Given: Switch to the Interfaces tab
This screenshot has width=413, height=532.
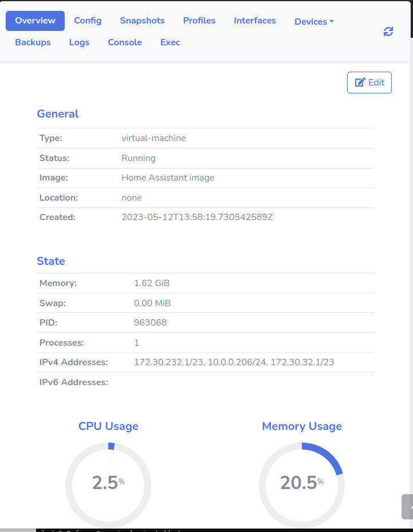Looking at the screenshot, I should pos(254,21).
